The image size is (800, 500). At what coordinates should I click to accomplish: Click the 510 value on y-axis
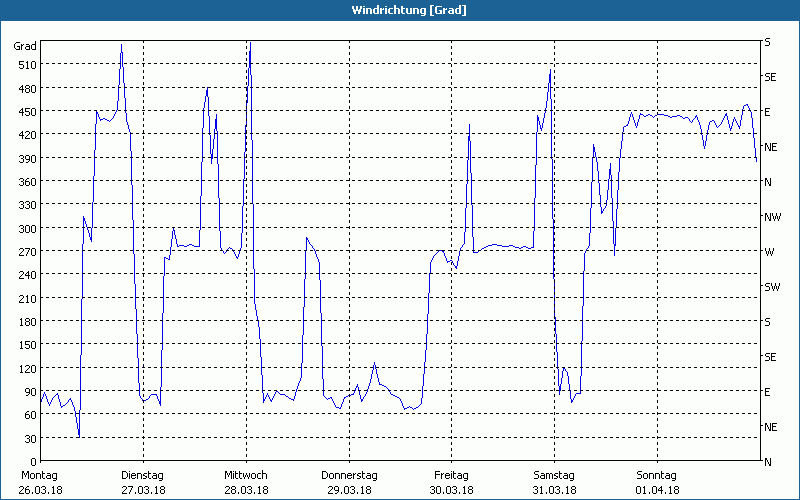(26, 65)
